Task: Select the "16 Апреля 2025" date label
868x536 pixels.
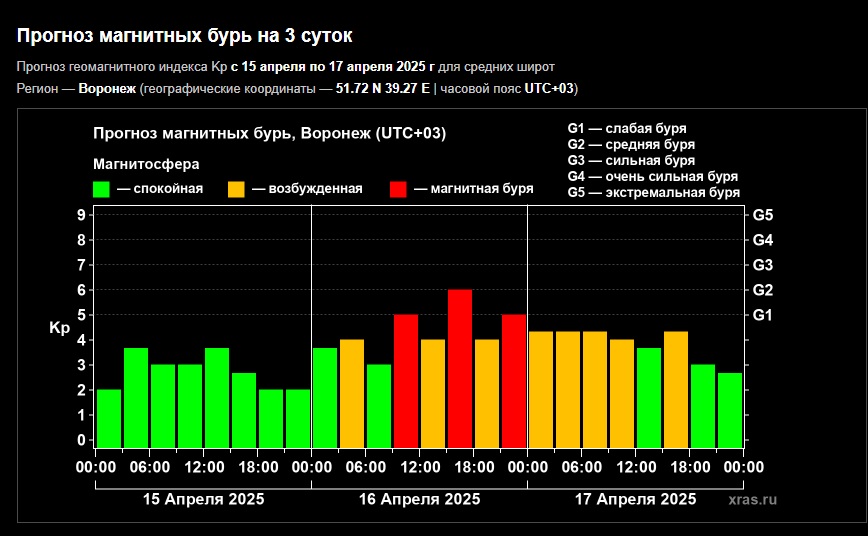Action: click(420, 499)
